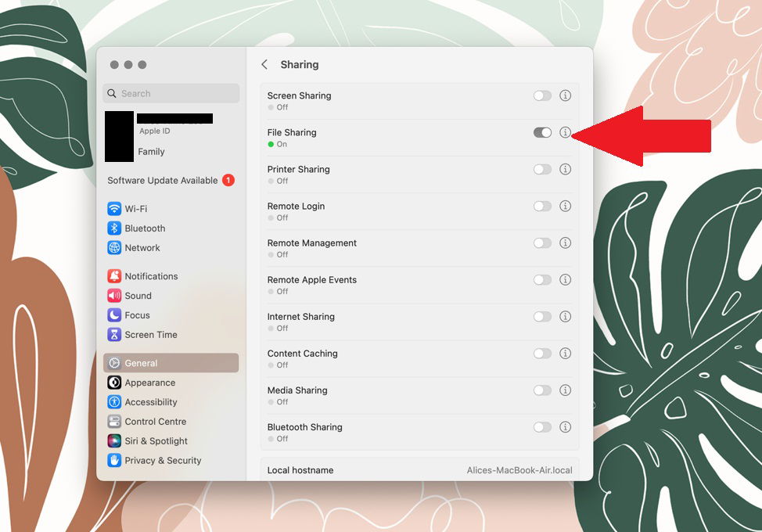Go back using the Sharing back chevron
Image resolution: width=762 pixels, height=532 pixels.
(264, 65)
